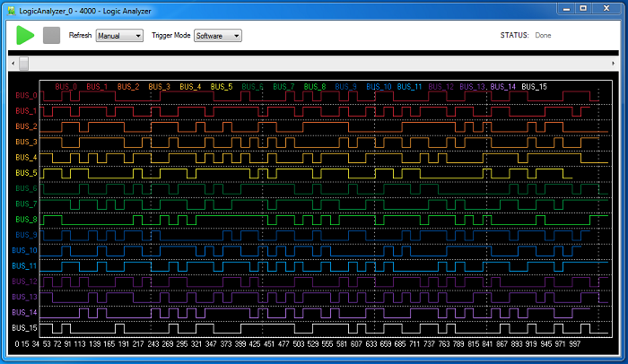Toggle BUS_14 in the top legend
Screen dimensions: 628x364
tap(502, 87)
